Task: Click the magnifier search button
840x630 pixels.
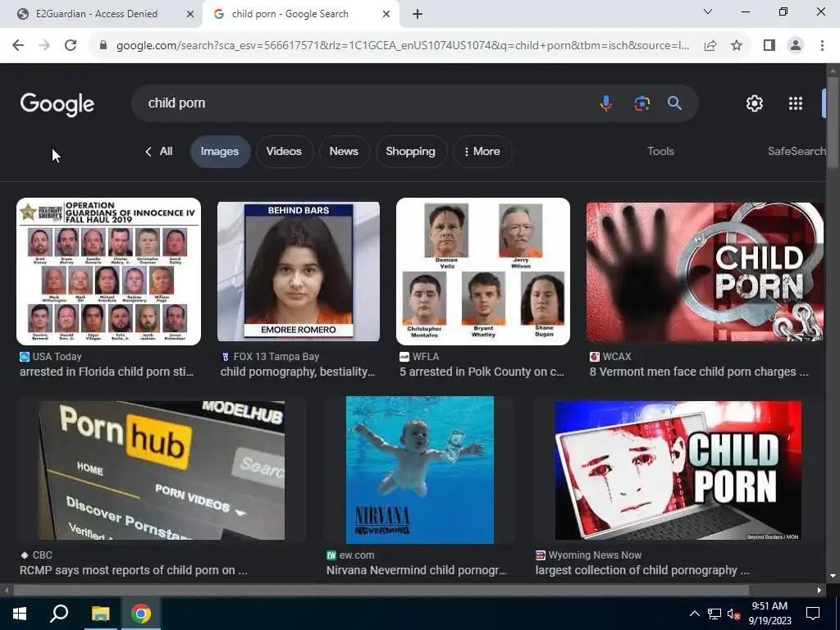Action: 674,103
